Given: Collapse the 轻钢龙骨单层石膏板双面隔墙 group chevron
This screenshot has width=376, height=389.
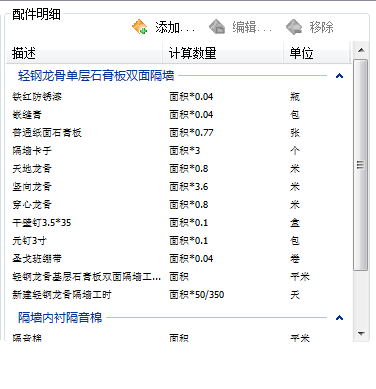Looking at the screenshot, I should [339, 76].
